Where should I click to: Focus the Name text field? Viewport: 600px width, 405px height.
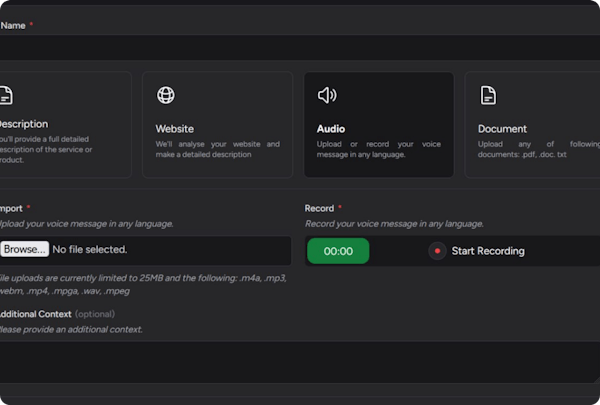(x=300, y=48)
